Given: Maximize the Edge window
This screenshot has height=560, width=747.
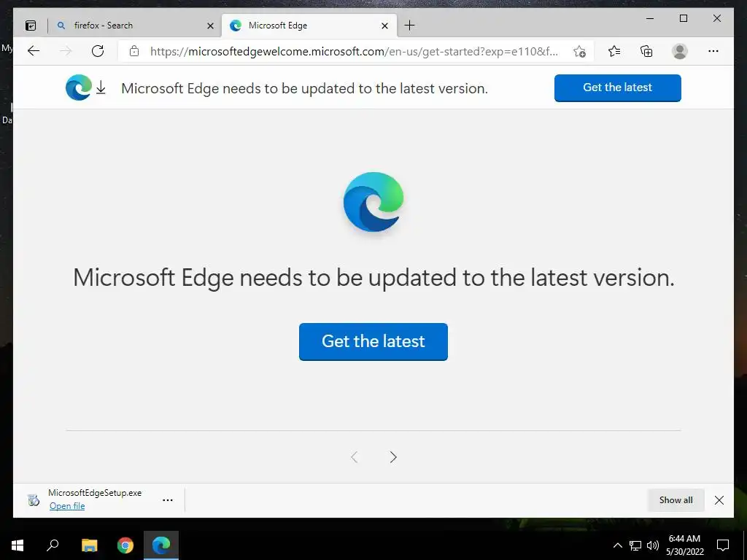Looking at the screenshot, I should pos(683,18).
